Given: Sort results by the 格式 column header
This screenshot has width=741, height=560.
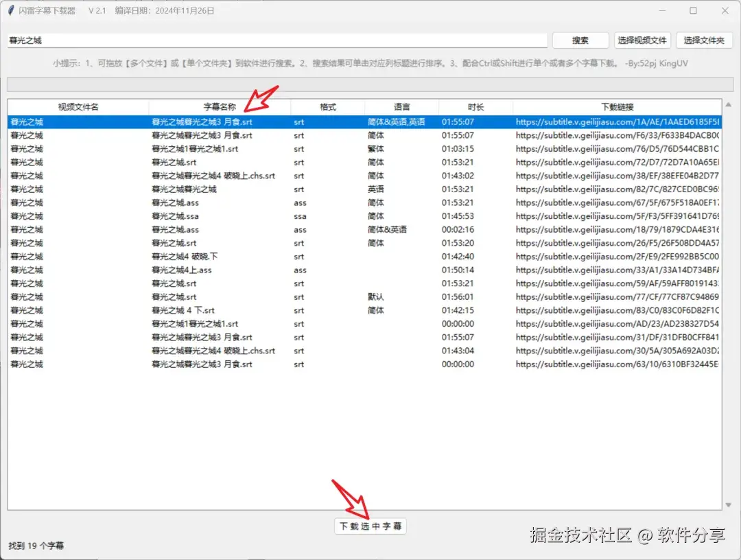Looking at the screenshot, I should pyautogui.click(x=328, y=106).
